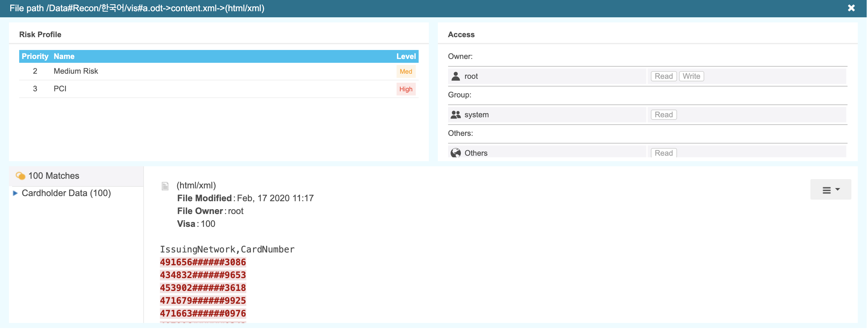Click the Read badge for Others

tap(663, 153)
